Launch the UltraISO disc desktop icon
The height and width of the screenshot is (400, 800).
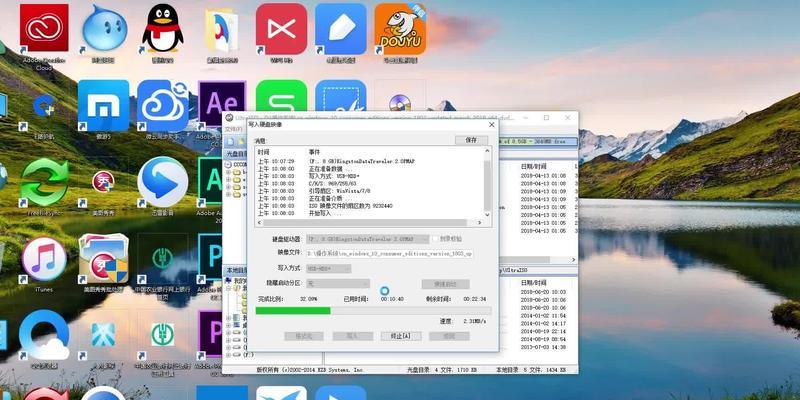[400, 102]
